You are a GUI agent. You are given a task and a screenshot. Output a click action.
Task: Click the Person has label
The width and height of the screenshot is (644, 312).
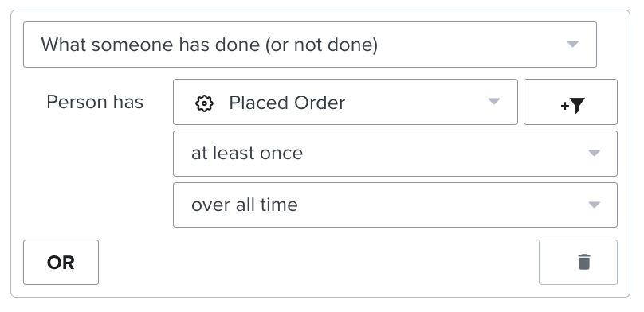pos(95,102)
